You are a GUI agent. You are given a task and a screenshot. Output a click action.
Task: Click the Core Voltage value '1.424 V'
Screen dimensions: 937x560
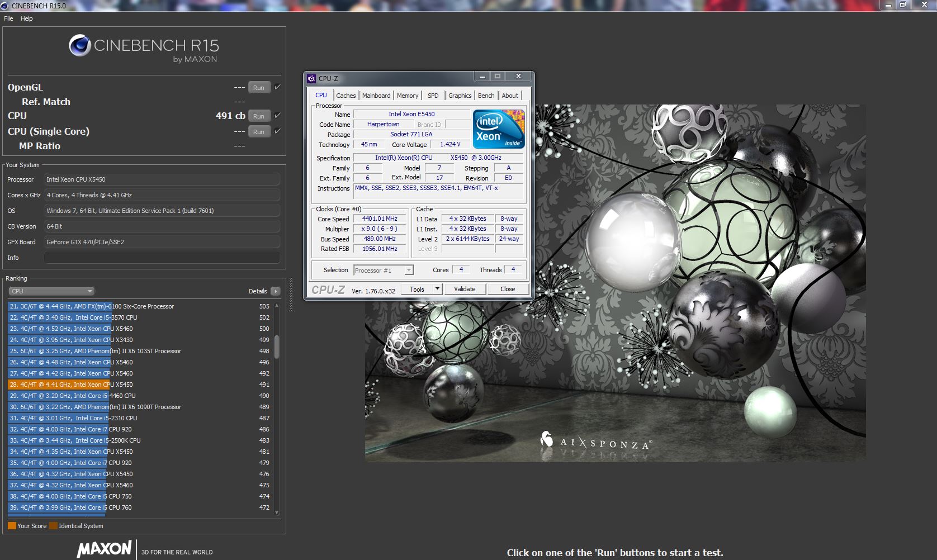click(450, 144)
